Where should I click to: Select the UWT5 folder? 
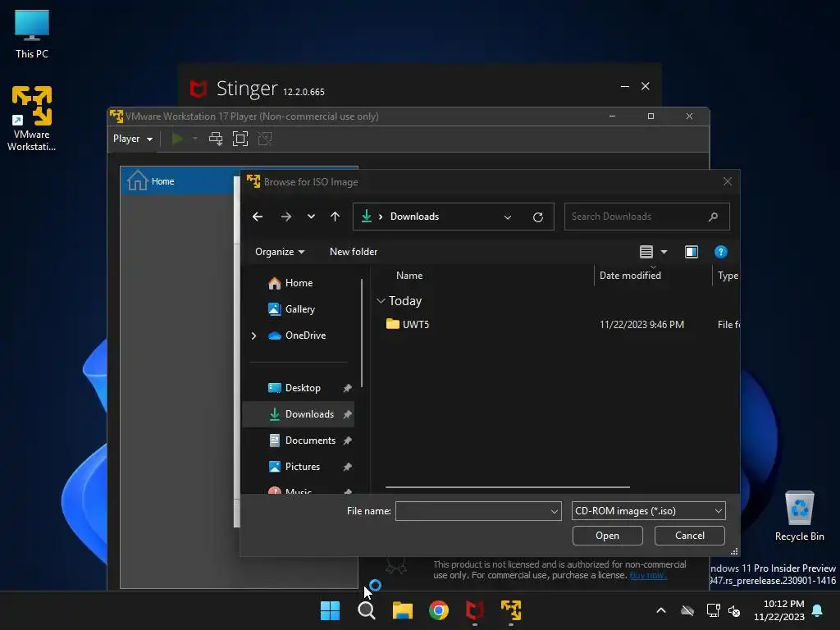click(x=416, y=325)
